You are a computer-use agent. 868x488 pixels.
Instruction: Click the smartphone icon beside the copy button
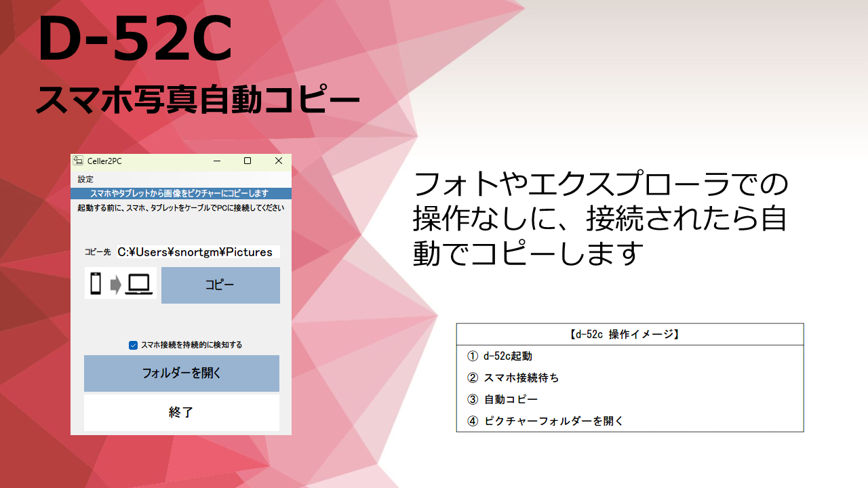[x=96, y=284]
